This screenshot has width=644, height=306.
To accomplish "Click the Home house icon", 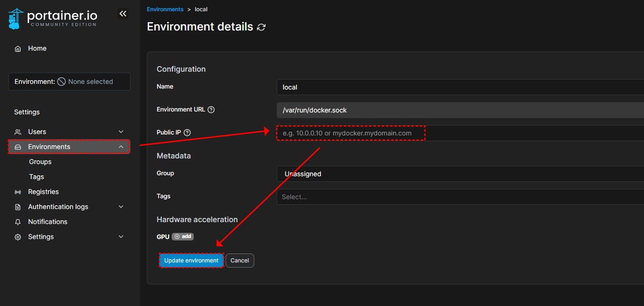I will click(18, 49).
